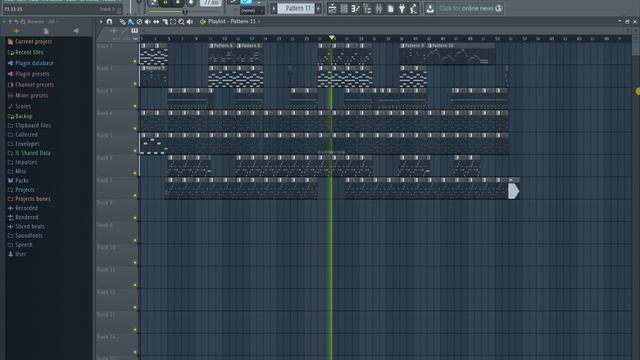640x360 pixels.
Task: Mute Track 7 using its green dot
Action: (x=135, y=196)
